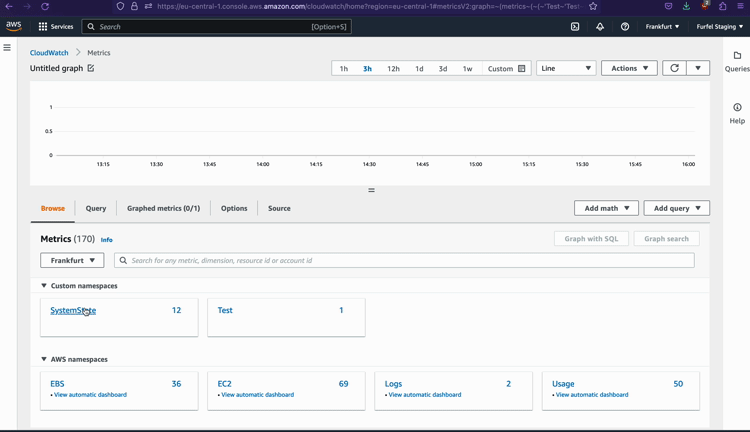
Task: View automatic dashboard for Usage
Action: [592, 395]
